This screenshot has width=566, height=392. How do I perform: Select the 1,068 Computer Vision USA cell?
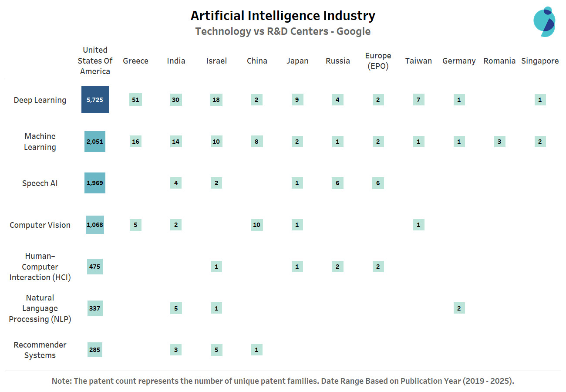[95, 225]
